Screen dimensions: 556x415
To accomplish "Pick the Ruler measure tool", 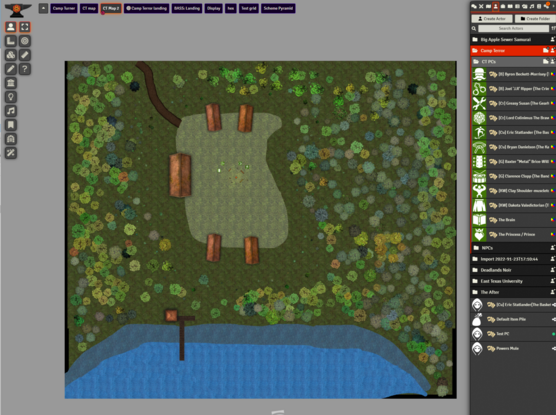I will pos(24,55).
